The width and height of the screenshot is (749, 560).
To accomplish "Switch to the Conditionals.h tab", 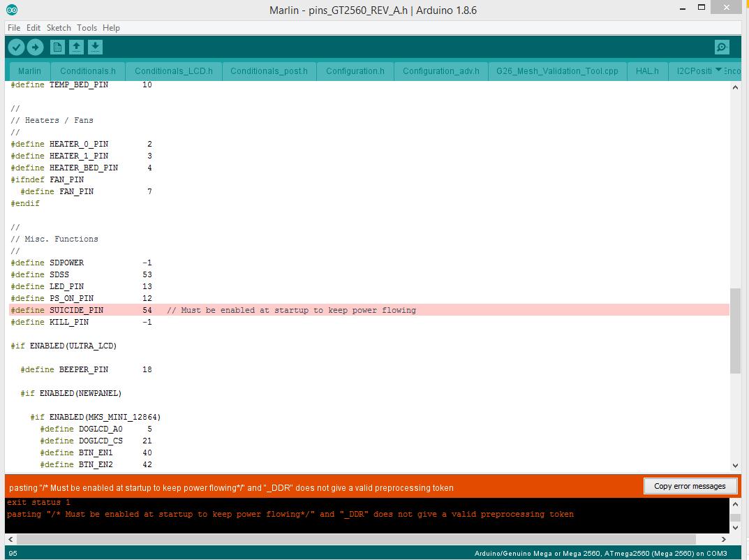I will point(88,71).
